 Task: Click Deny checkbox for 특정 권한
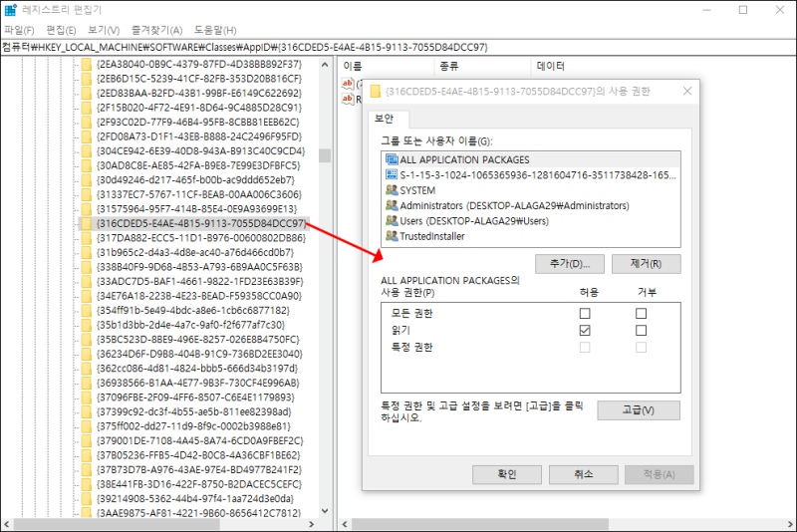pos(641,348)
